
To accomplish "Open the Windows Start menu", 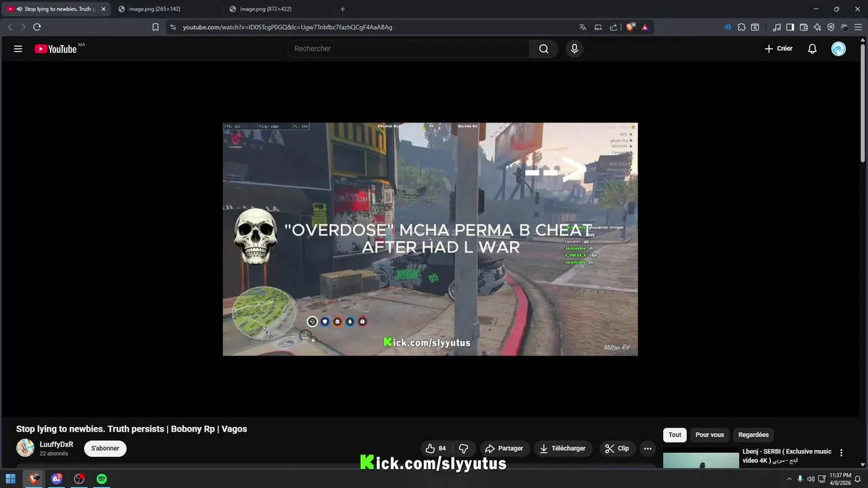I will point(11,479).
